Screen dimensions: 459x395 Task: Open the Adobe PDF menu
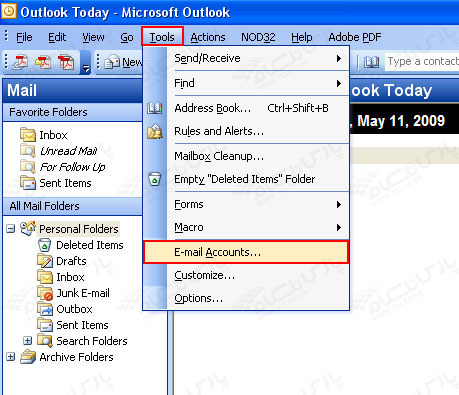(355, 37)
